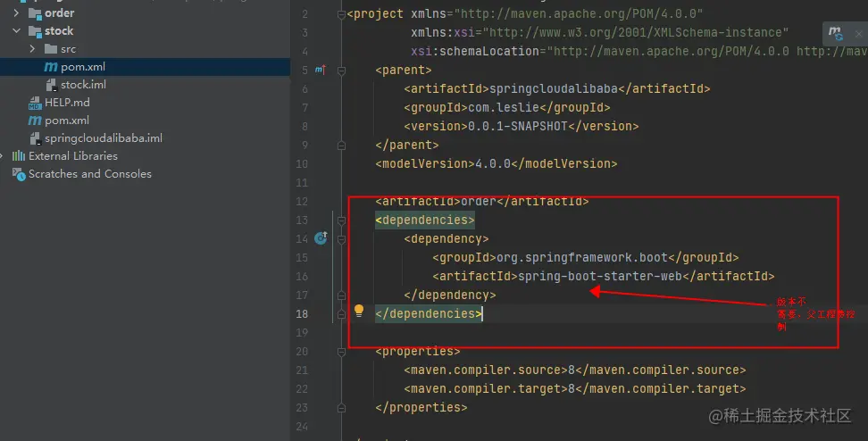This screenshot has width=868, height=441.
Task: Click the springcloudalibaba artifactId text on line 6
Action: (x=554, y=88)
